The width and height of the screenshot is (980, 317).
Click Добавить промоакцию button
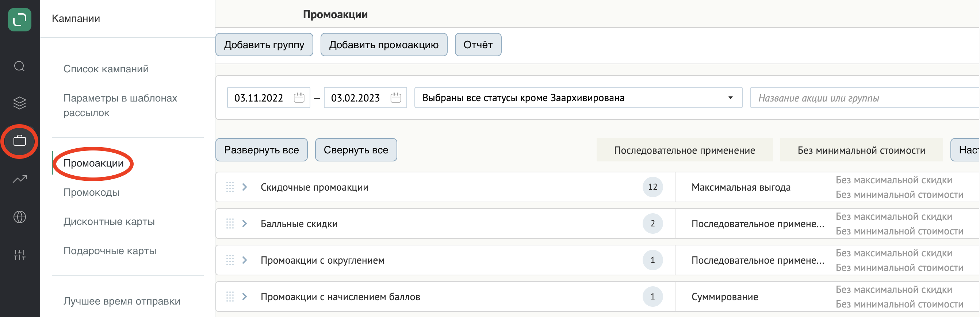[384, 45]
